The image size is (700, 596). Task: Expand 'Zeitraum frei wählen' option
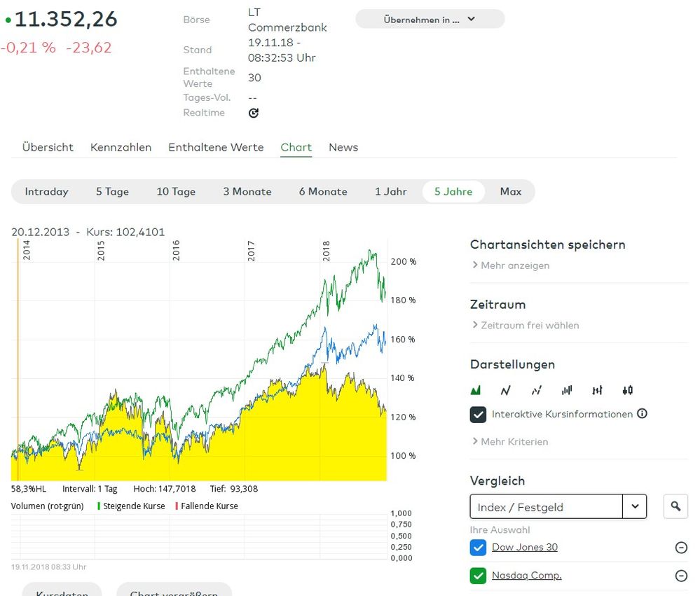click(526, 326)
